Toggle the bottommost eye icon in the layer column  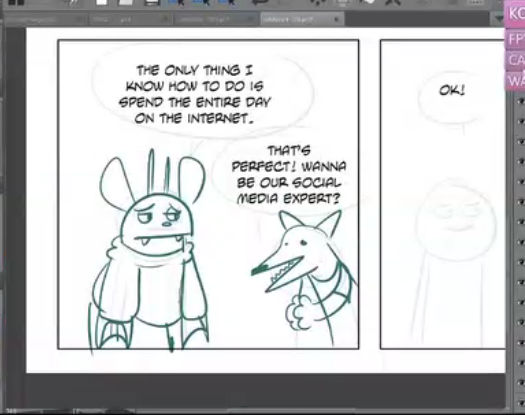(521, 402)
